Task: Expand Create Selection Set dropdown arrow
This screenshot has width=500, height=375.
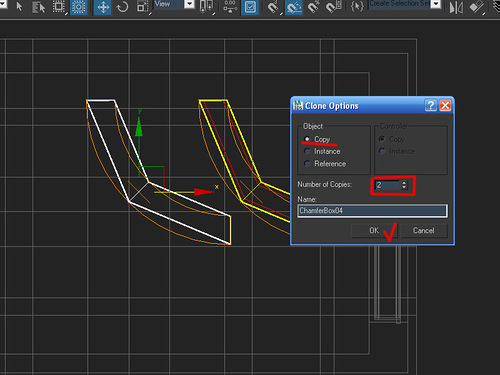Action: point(435,4)
